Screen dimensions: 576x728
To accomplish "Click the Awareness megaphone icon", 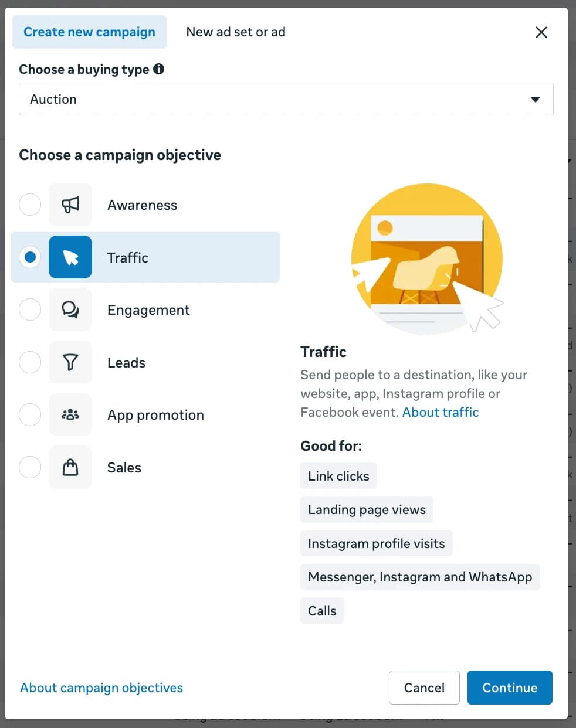I will pos(70,205).
